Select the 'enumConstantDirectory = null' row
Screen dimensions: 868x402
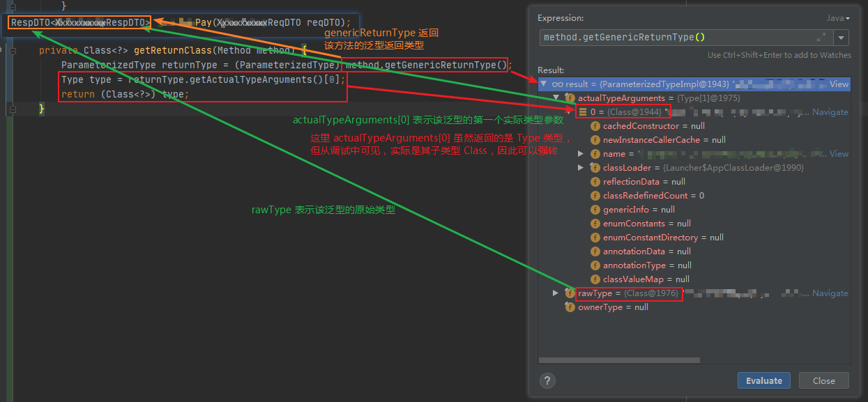pyautogui.click(x=694, y=238)
